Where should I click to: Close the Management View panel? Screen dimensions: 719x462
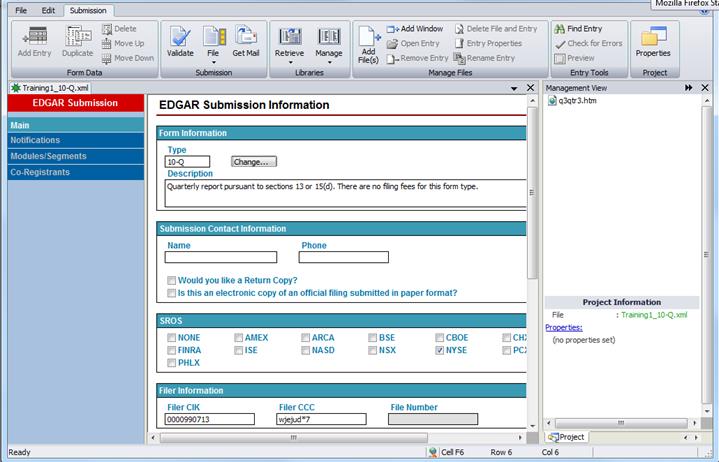click(x=705, y=88)
